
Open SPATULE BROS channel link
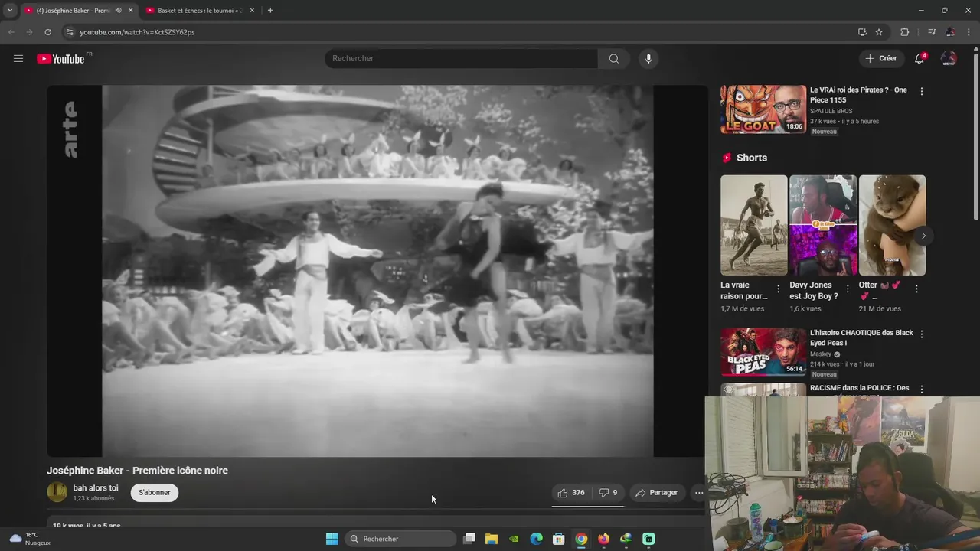(x=831, y=111)
